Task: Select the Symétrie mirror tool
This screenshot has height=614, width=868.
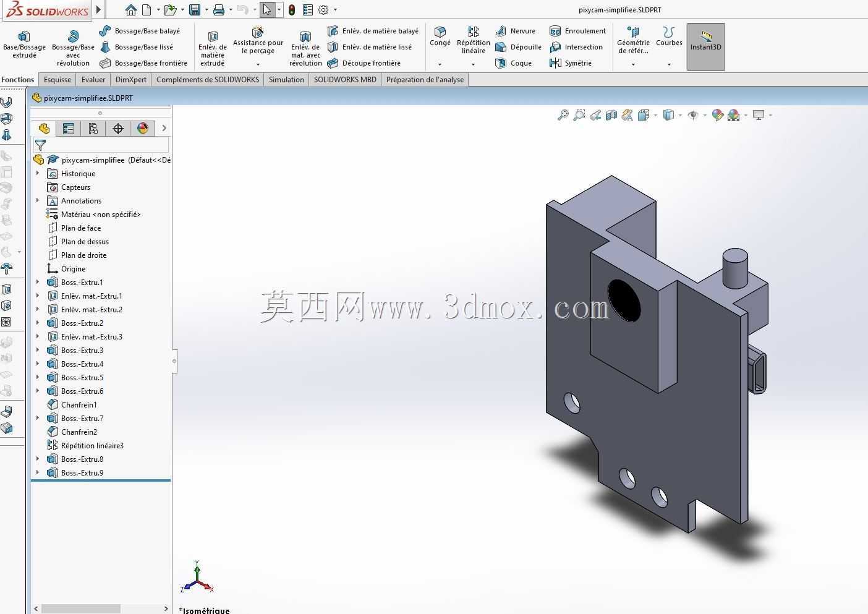Action: pos(571,63)
